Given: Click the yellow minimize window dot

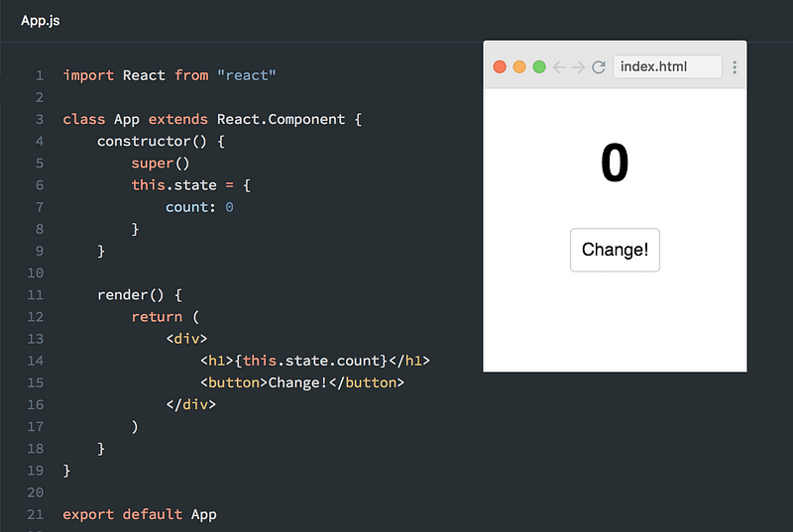Looking at the screenshot, I should [x=519, y=66].
